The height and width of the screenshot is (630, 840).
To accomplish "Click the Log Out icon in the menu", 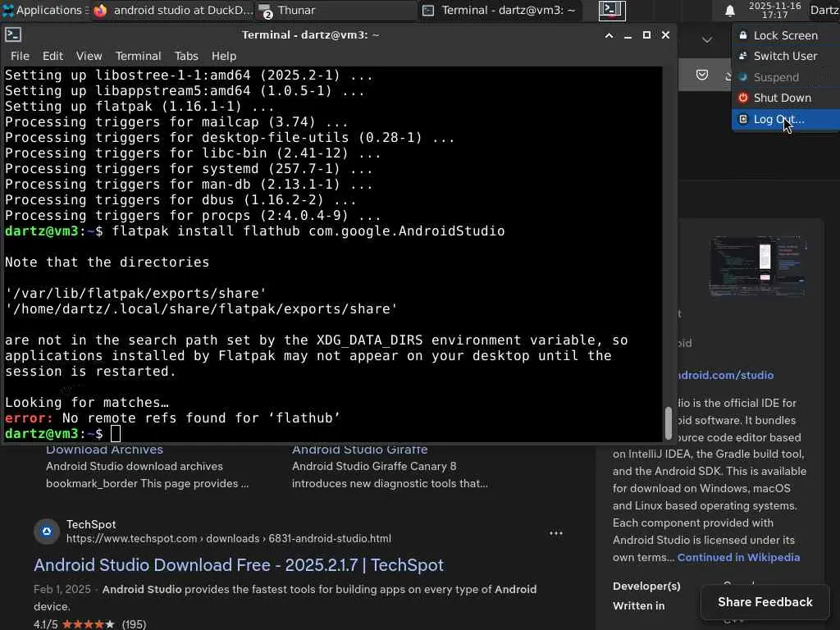I will pos(743,120).
